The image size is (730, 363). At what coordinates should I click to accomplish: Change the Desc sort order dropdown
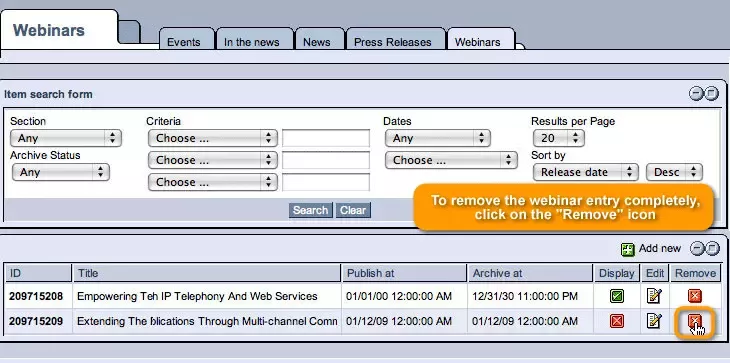[674, 172]
